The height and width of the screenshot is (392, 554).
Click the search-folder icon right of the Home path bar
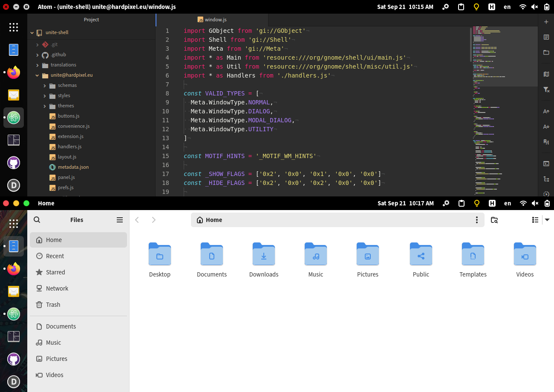[494, 220]
